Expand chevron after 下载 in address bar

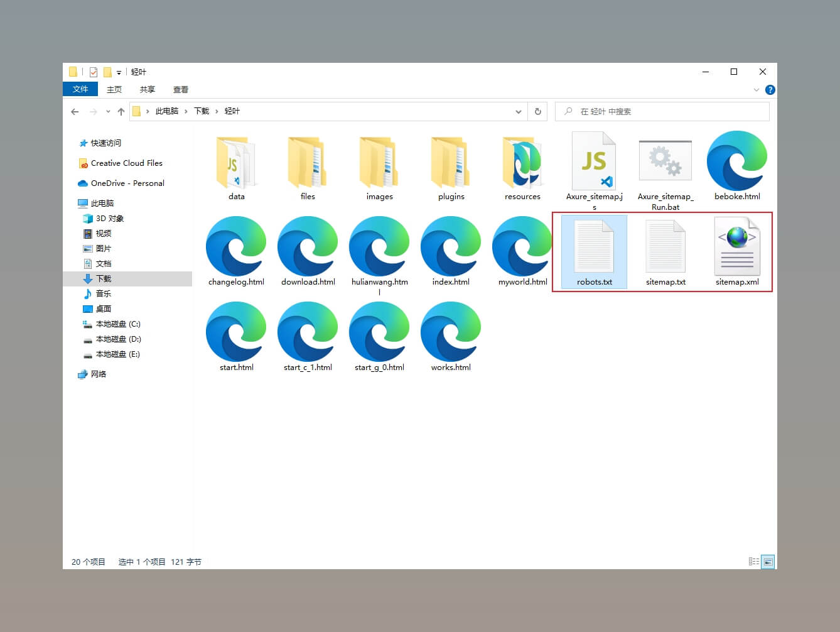tap(217, 111)
